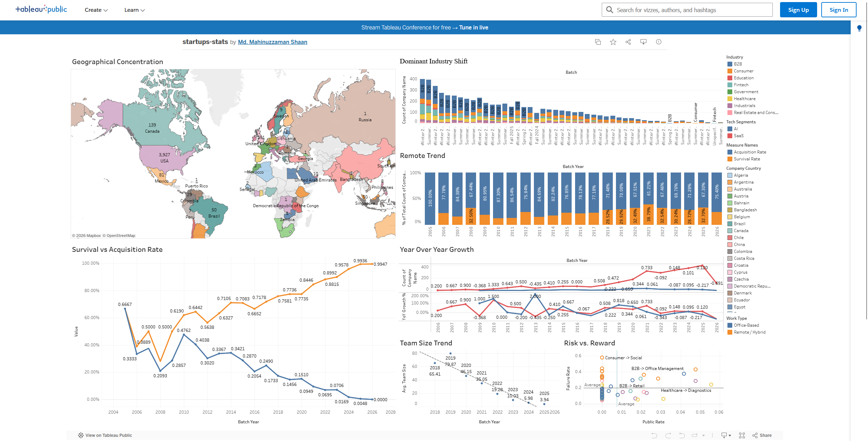This screenshot has height=441, width=868.
Task: Open the Learn menu
Action: 135,10
